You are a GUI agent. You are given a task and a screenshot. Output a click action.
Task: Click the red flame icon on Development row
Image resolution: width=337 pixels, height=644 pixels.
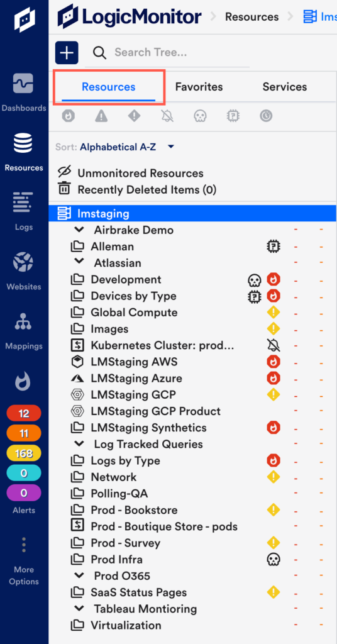[273, 280]
